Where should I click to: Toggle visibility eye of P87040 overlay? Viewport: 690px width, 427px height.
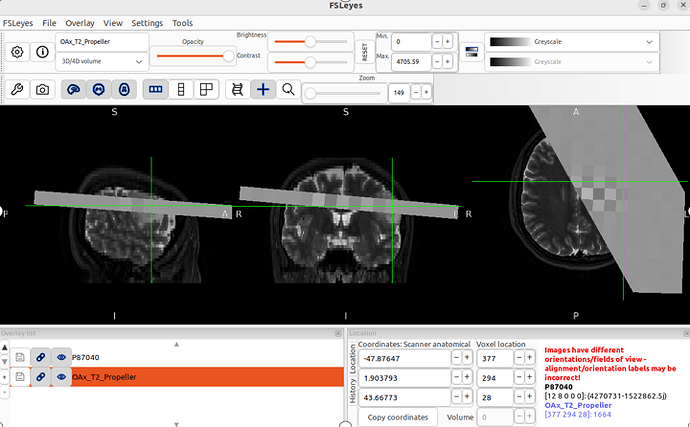[x=61, y=357]
